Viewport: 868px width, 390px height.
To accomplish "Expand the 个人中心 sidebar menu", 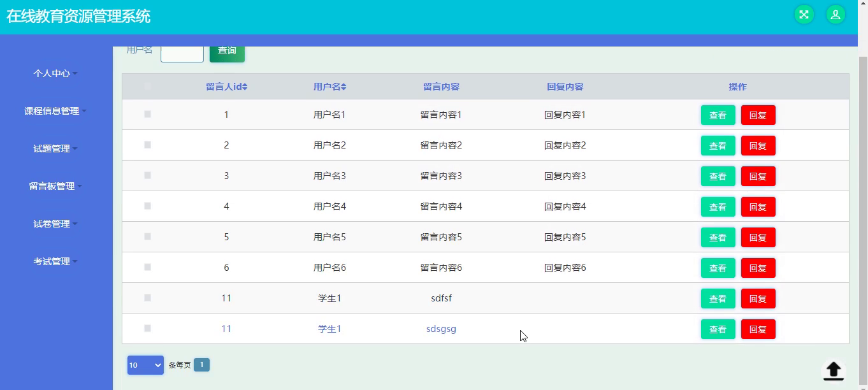I will tap(55, 73).
